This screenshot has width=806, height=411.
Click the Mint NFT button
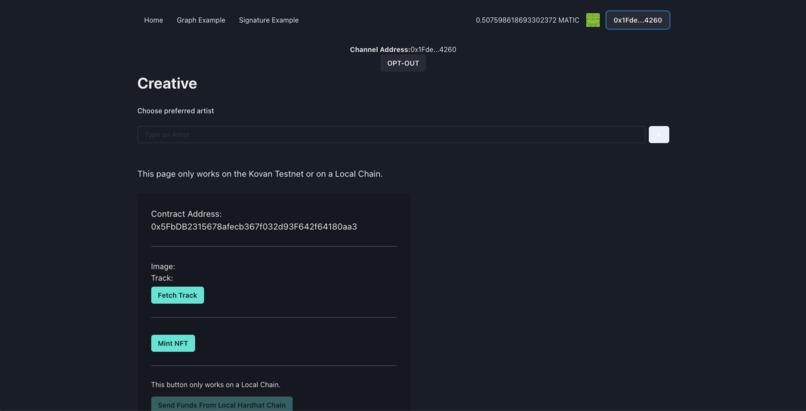point(173,343)
